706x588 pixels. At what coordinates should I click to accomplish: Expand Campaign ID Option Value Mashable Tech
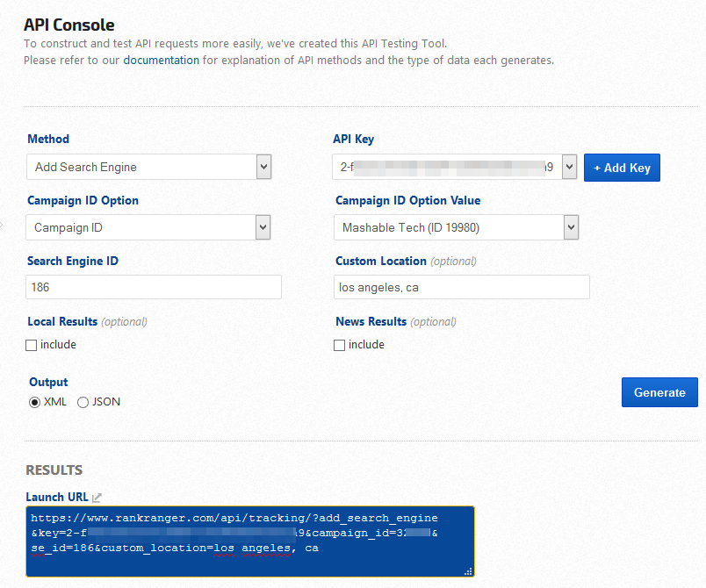tap(457, 227)
